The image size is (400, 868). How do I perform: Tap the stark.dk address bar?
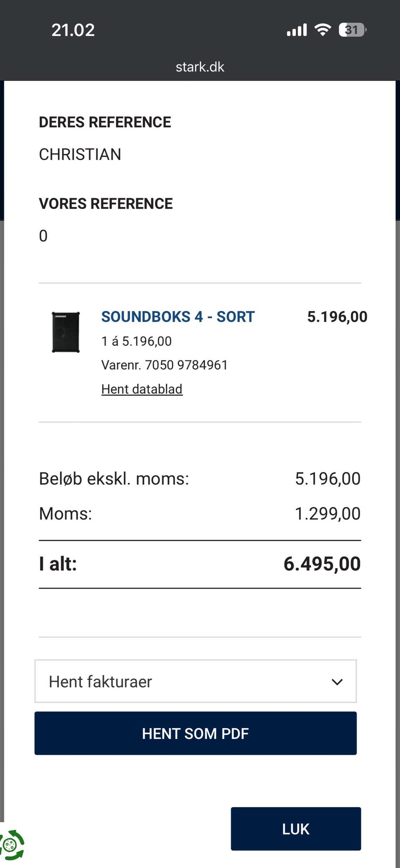[x=200, y=67]
